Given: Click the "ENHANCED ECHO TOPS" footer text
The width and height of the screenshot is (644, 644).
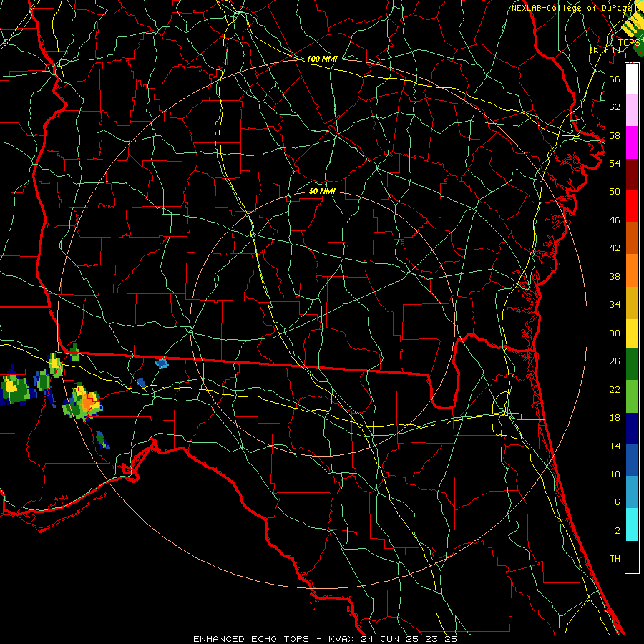Looking at the screenshot, I should coord(251,639).
